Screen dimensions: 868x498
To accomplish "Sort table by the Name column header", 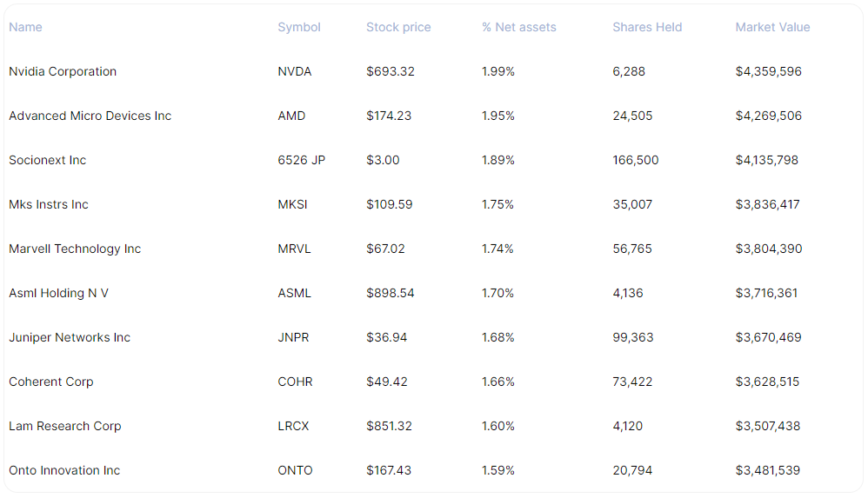I will pos(25,27).
